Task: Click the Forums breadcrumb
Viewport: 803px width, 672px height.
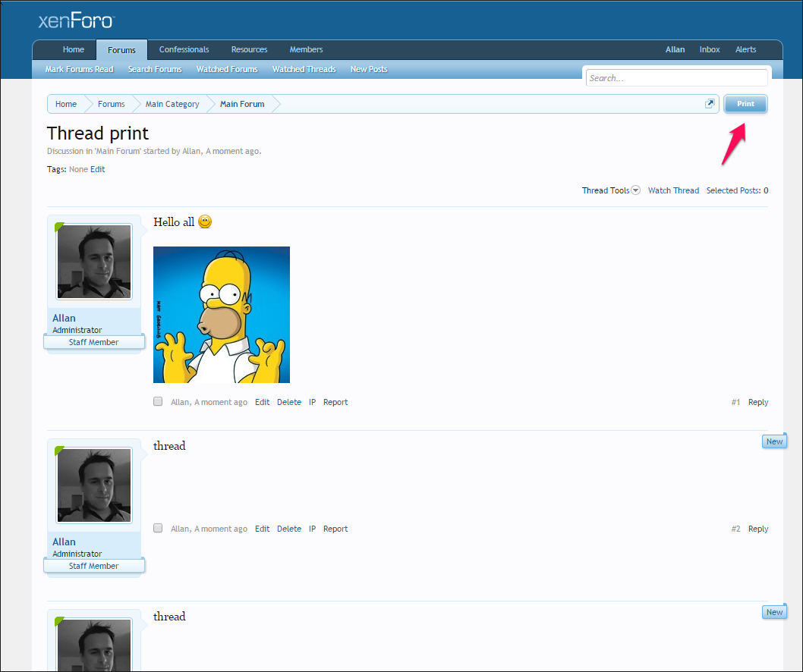Action: pos(111,104)
